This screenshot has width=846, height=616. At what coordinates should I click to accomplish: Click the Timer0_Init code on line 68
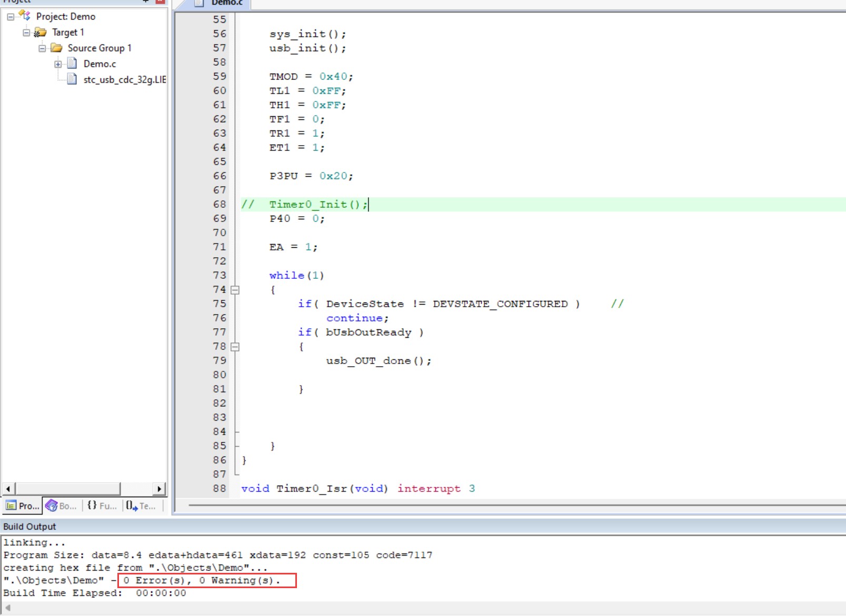click(x=318, y=204)
